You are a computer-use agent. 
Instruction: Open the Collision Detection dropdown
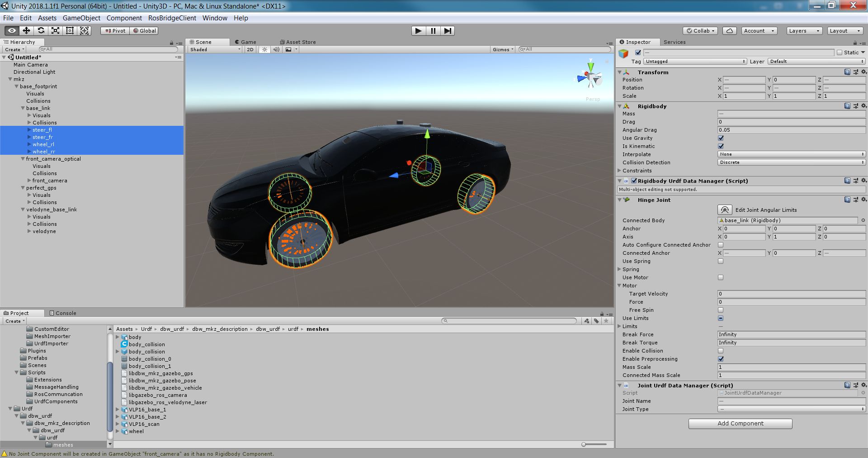(791, 162)
